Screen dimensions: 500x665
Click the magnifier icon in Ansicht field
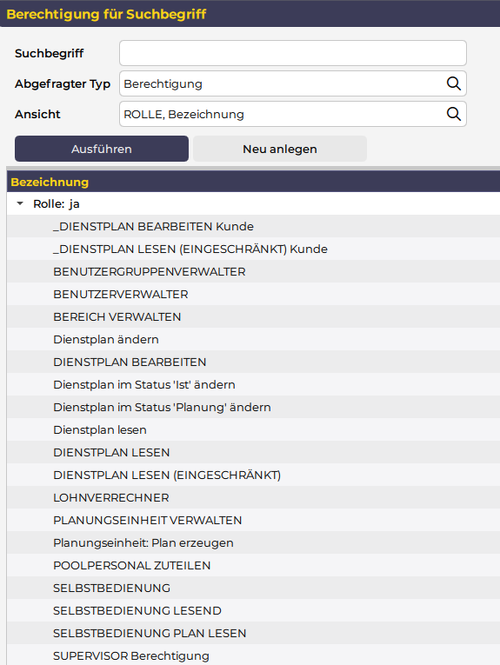click(453, 114)
